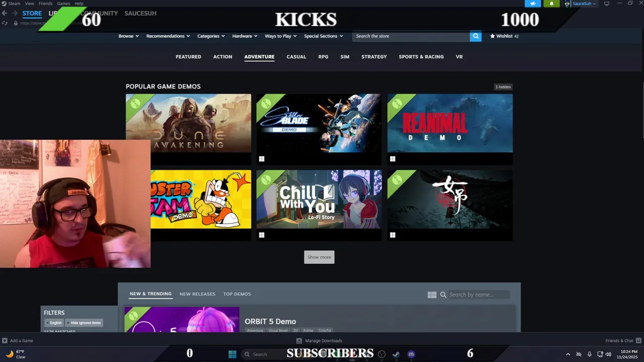The width and height of the screenshot is (644, 362).
Task: Open the volume speaker icon in the tray
Action: pyautogui.click(x=608, y=354)
